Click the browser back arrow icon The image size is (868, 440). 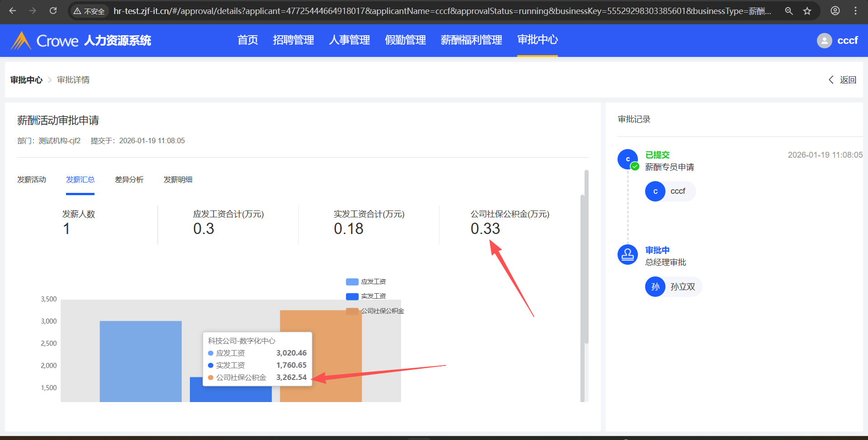click(13, 11)
